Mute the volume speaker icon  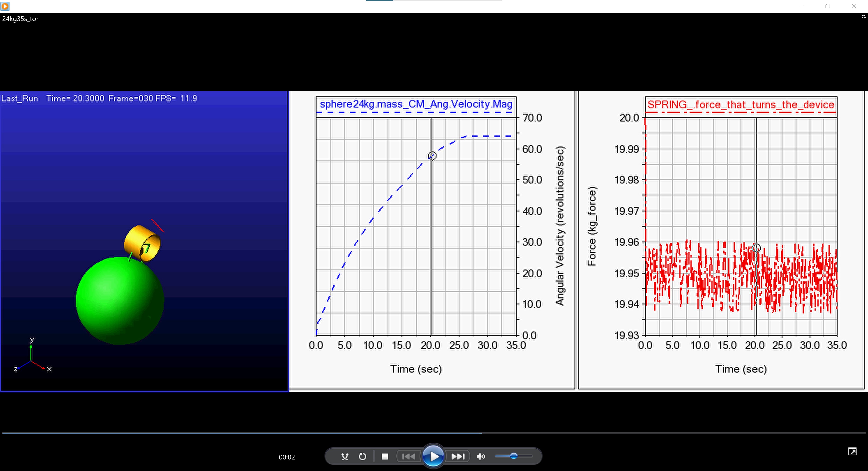click(x=481, y=457)
